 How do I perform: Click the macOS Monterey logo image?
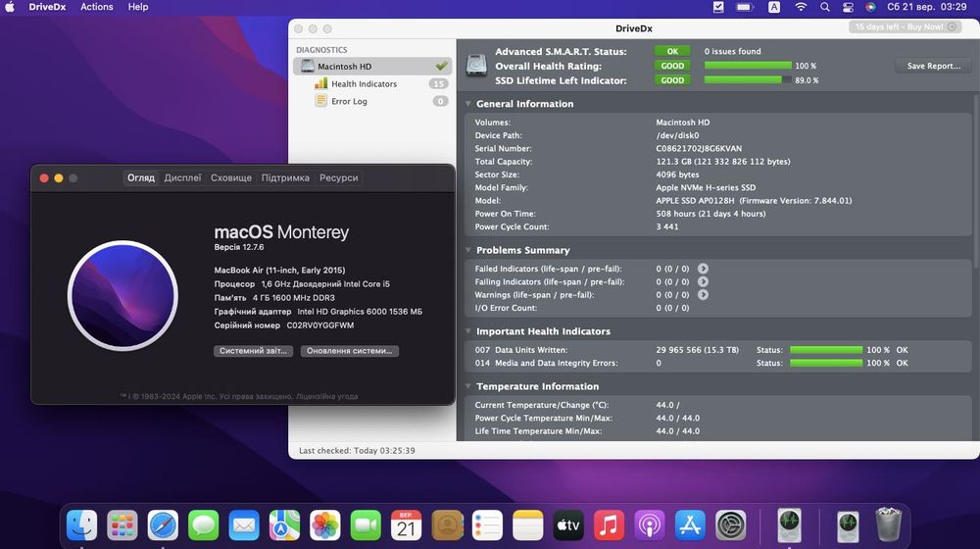pos(122,296)
